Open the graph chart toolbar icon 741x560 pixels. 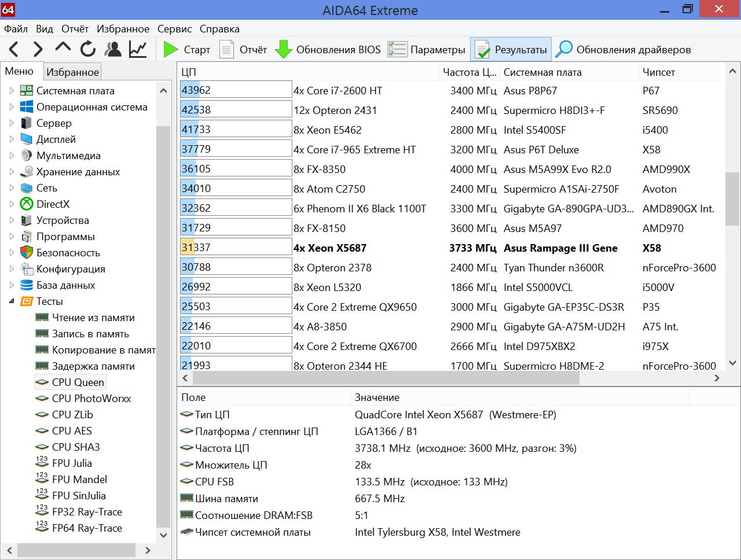click(x=138, y=50)
